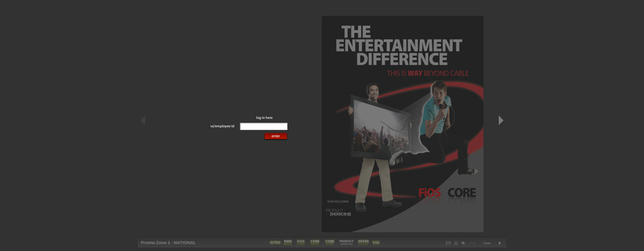Viewport: 644px width, 251px height.
Task: Click the red enter button
Action: point(275,136)
